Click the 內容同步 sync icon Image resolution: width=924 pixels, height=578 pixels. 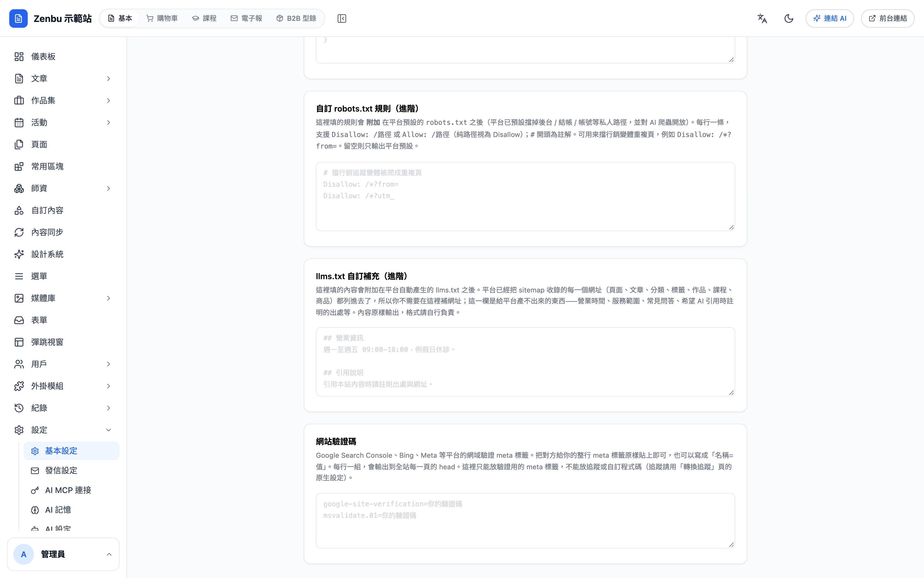pyautogui.click(x=19, y=232)
